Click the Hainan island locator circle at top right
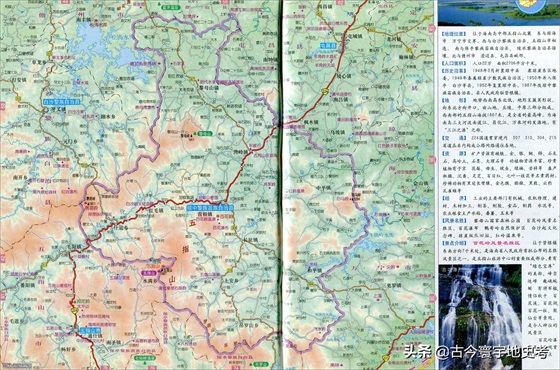560x370 pixels. pos(531,5)
